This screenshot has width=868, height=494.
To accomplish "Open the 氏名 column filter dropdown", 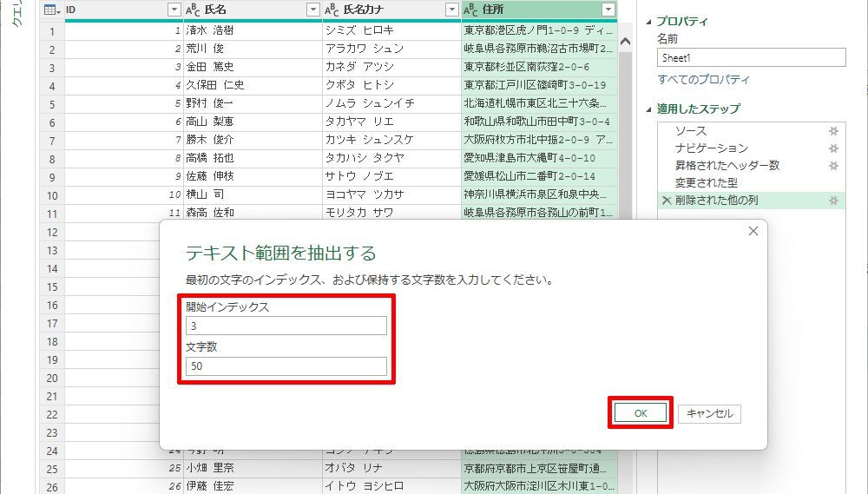I will [312, 10].
